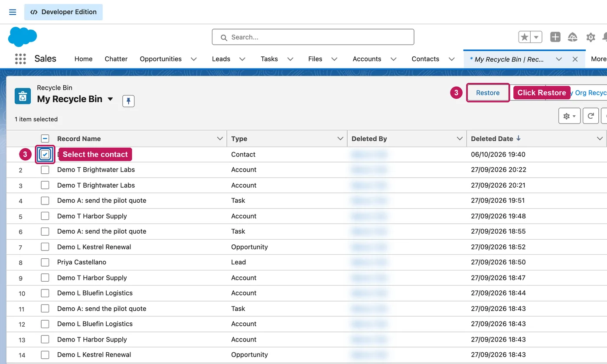Click Demo L Kestrel Renewal in row 14

tap(94, 354)
